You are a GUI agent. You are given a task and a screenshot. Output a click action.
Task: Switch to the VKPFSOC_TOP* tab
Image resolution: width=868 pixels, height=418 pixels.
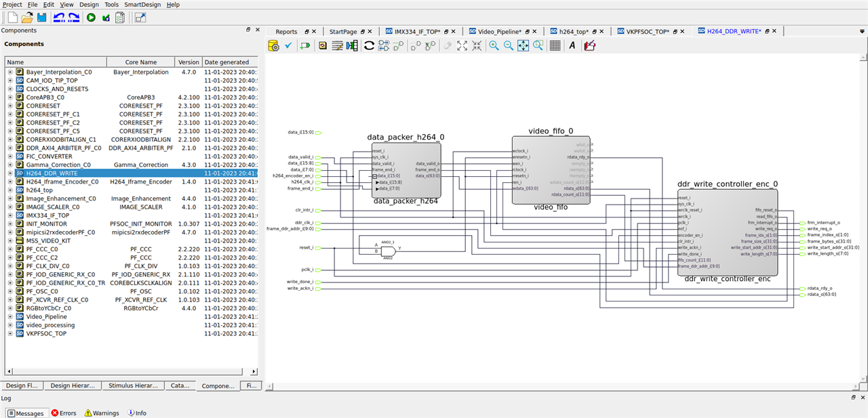coord(648,31)
